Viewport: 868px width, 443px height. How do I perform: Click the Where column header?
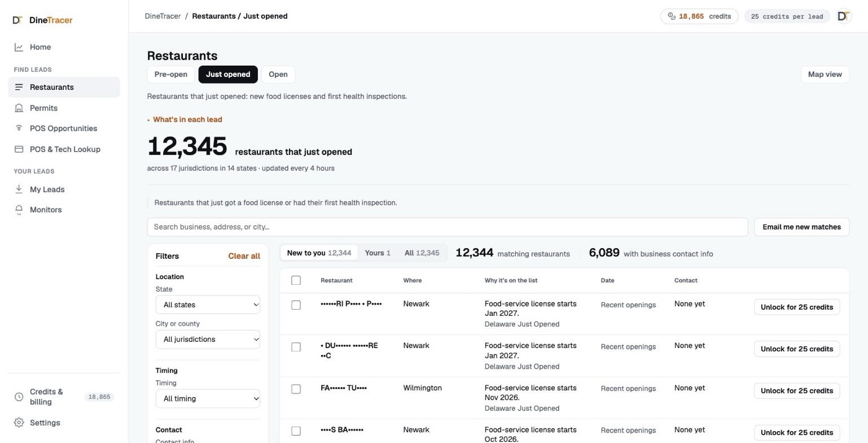tap(412, 280)
